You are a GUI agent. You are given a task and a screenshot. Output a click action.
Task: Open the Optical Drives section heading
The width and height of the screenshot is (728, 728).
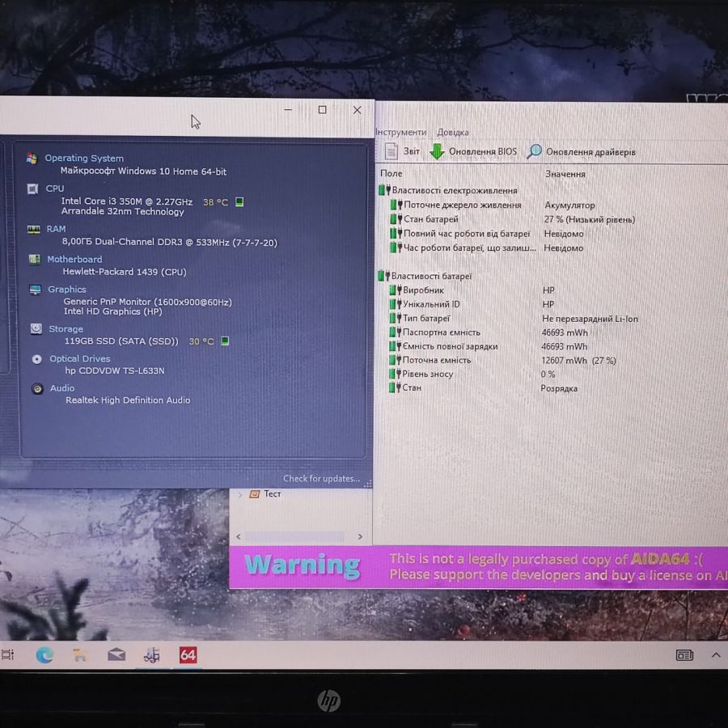click(80, 358)
